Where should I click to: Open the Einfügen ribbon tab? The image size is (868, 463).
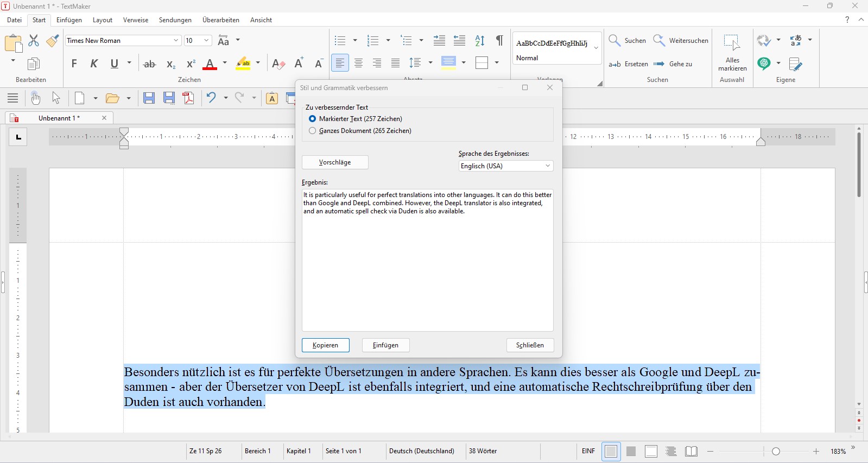(69, 20)
